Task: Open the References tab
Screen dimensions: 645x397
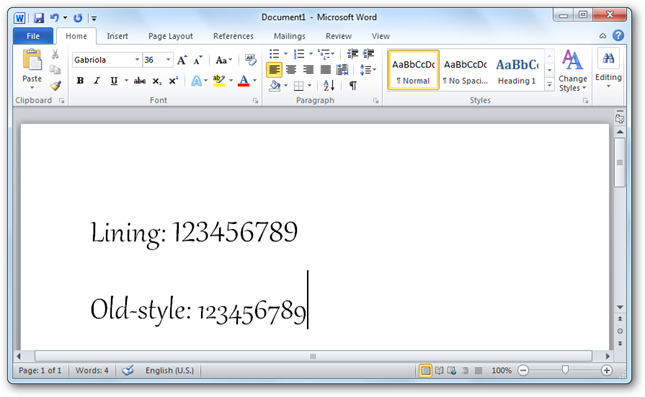Action: click(233, 36)
